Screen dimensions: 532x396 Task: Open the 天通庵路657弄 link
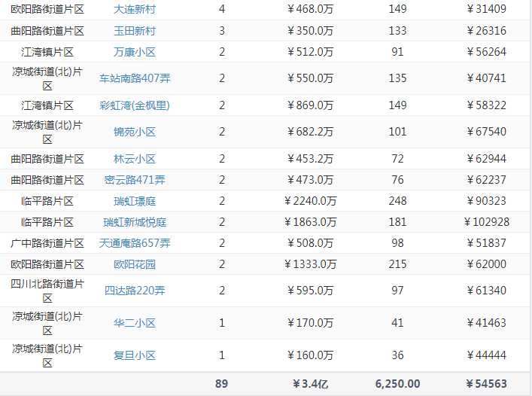(135, 243)
